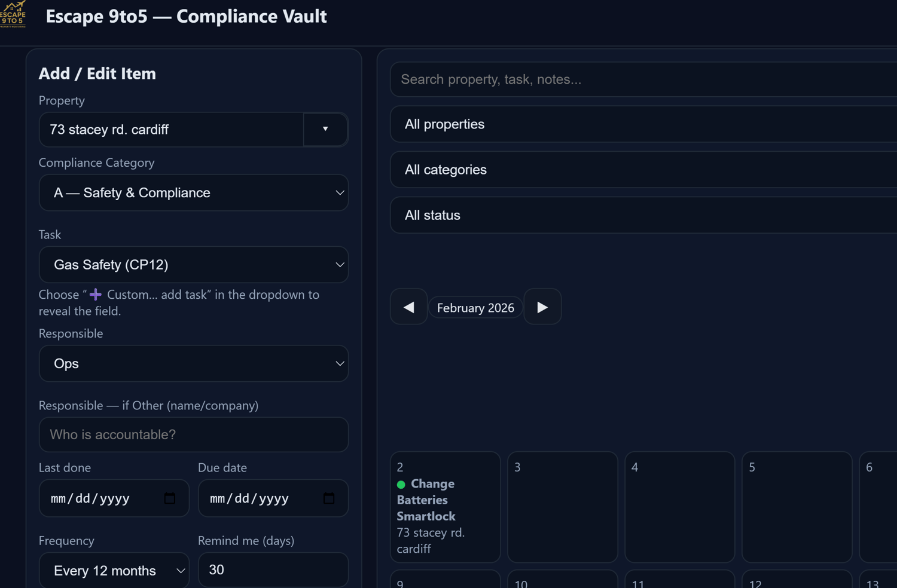Click the Escape 9to5 Compliance Vault title
The width and height of the screenshot is (897, 588).
pyautogui.click(x=186, y=16)
